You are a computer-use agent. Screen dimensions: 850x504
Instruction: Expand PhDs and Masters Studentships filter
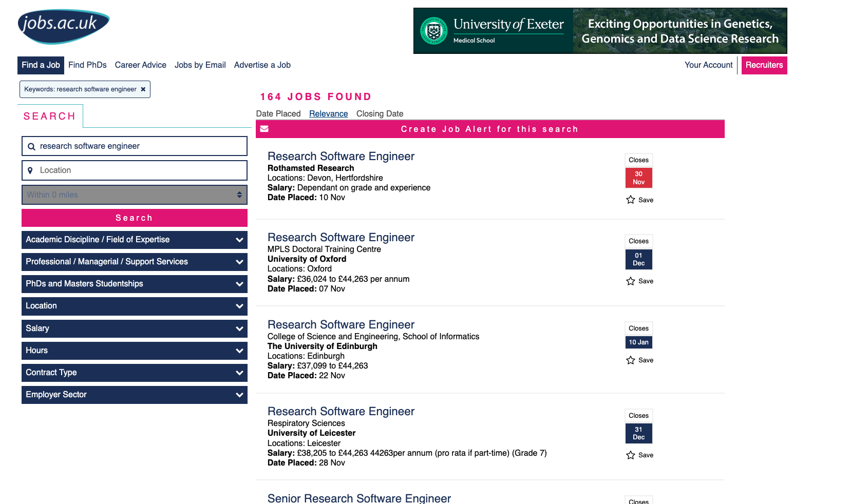point(135,284)
